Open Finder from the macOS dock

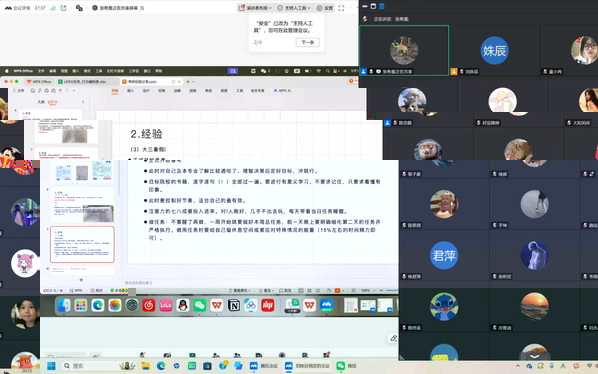pyautogui.click(x=64, y=305)
